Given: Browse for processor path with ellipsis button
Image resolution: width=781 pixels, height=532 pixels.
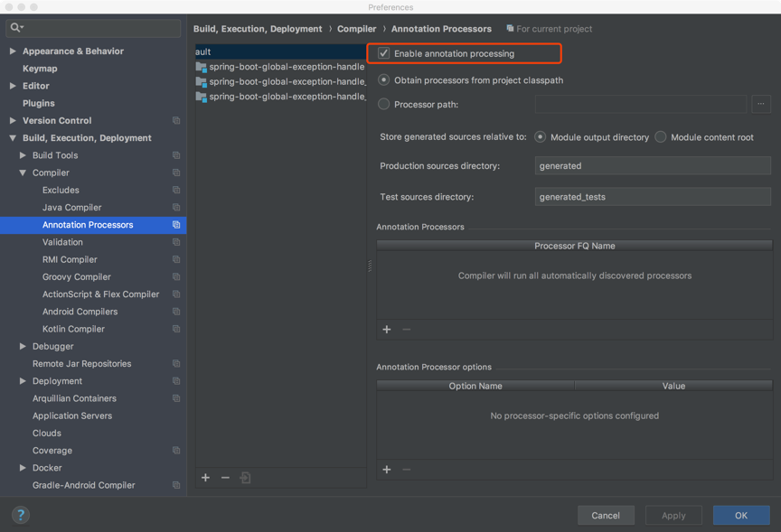Looking at the screenshot, I should 760,105.
